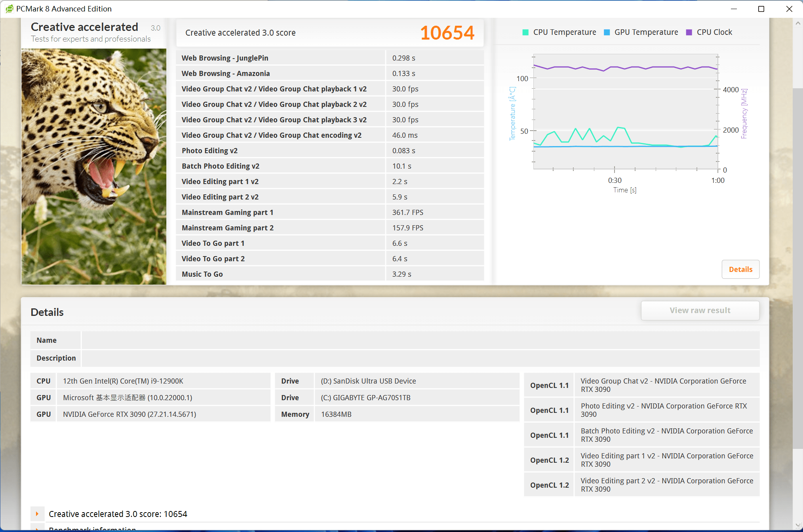This screenshot has height=532, width=803.
Task: Toggle GPU Temperature series in chart legend
Action: [x=646, y=32]
